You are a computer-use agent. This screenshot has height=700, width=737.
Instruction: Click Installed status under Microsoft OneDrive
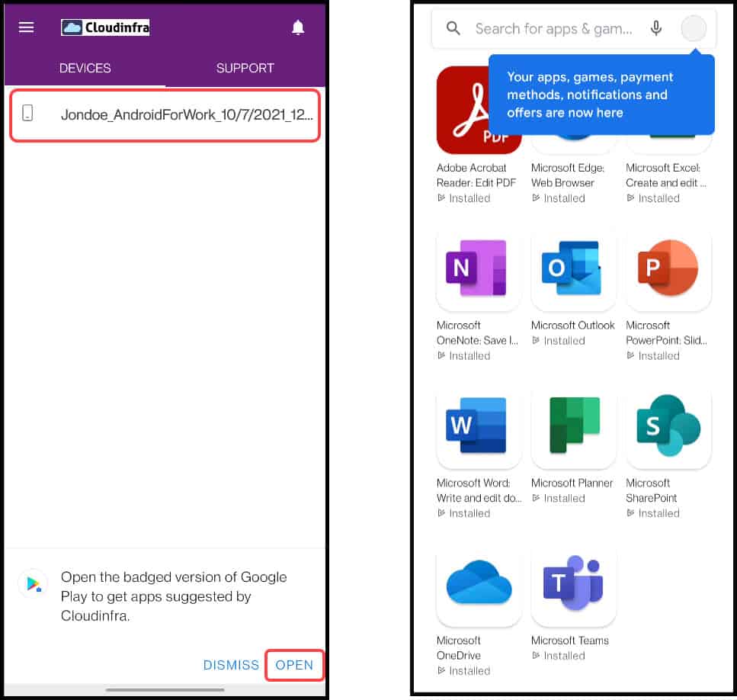[x=464, y=671]
